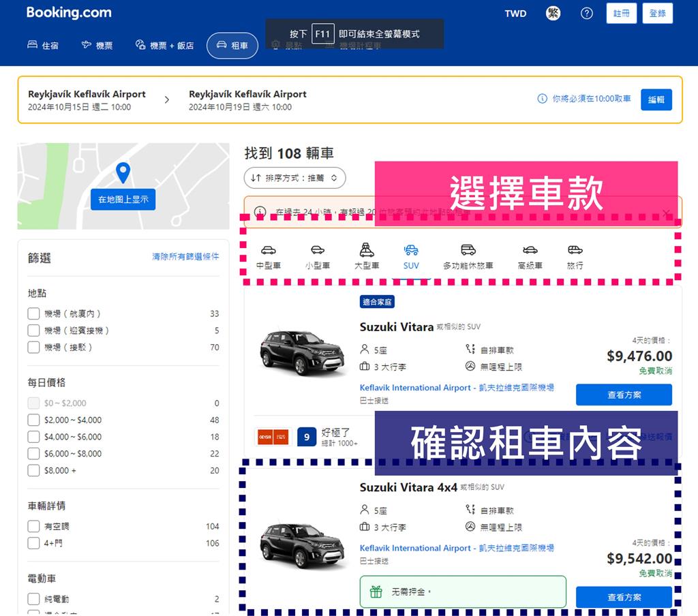Select 小型車 small car category
The image size is (698, 616).
click(318, 257)
